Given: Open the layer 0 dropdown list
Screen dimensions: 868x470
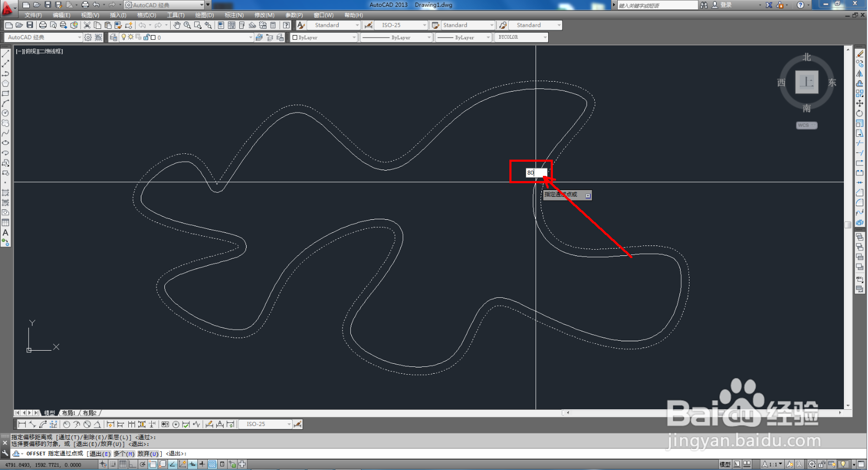Looking at the screenshot, I should coord(186,38).
